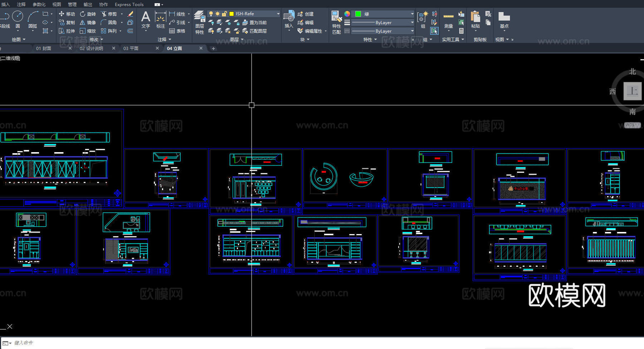This screenshot has width=644, height=349.
Task: Click the new drawing tab plus button
Action: point(213,48)
